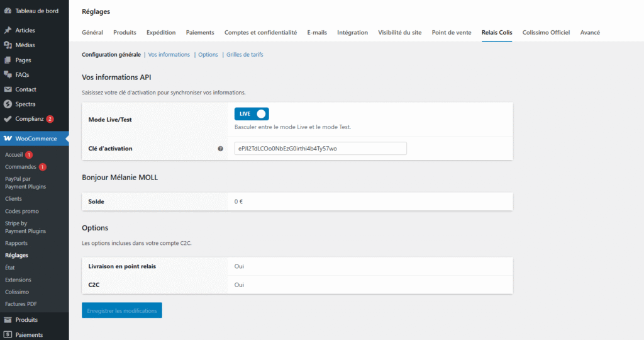The image size is (644, 340).
Task: Click the Produits icon in sidebar
Action: (8, 320)
